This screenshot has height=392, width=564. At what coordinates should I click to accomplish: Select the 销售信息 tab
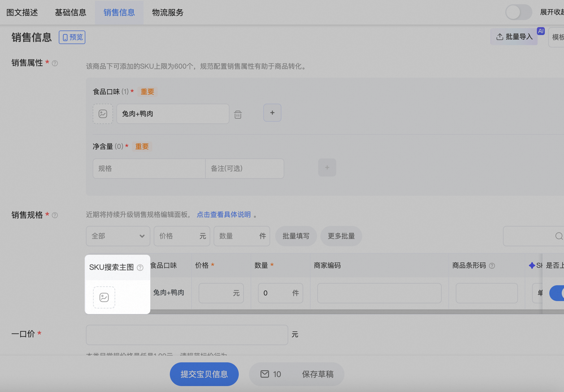(119, 12)
